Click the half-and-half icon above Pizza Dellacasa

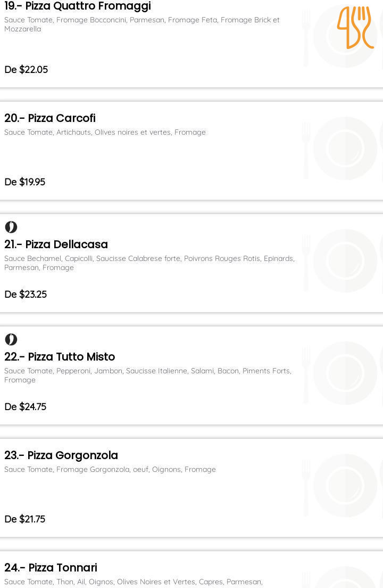[11, 227]
